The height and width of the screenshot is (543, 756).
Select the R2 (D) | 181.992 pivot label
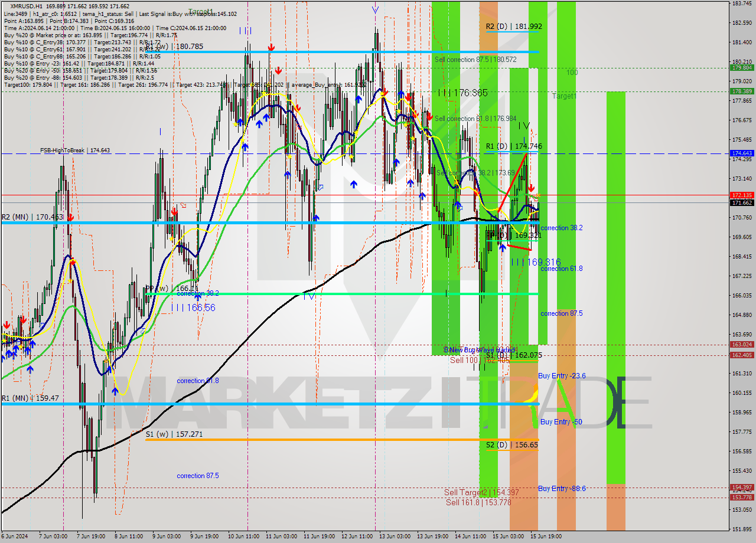pos(514,27)
